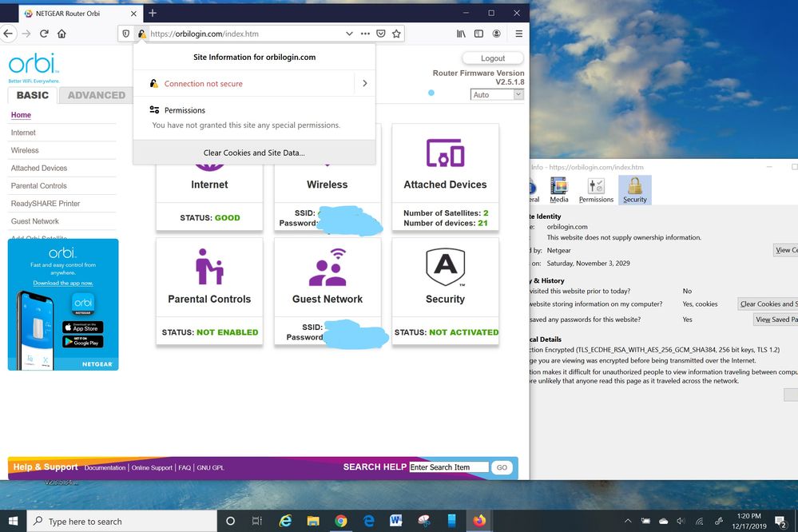
Task: Open the Library bookmarks icon in toolbar
Action: click(461, 34)
